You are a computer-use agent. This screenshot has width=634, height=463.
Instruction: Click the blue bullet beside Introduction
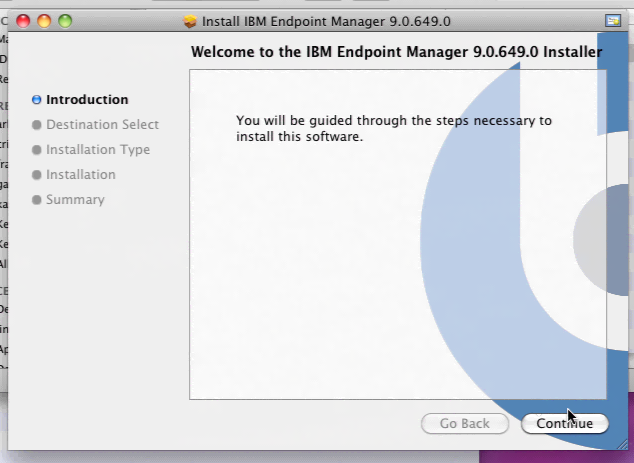click(36, 99)
